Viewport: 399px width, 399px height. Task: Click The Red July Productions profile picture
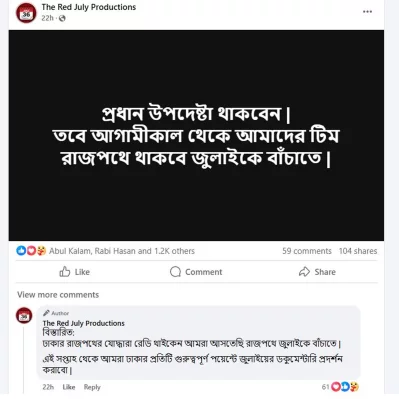pos(26,13)
